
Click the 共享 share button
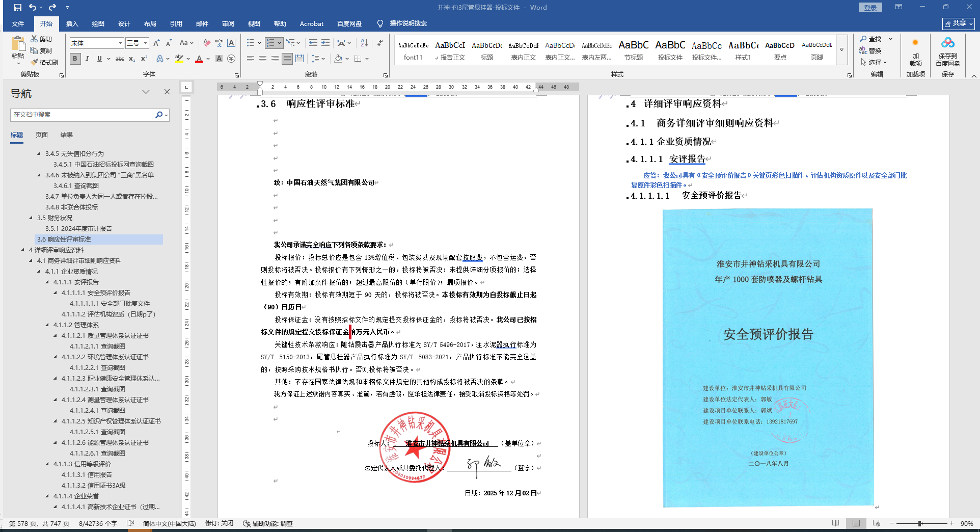click(958, 23)
